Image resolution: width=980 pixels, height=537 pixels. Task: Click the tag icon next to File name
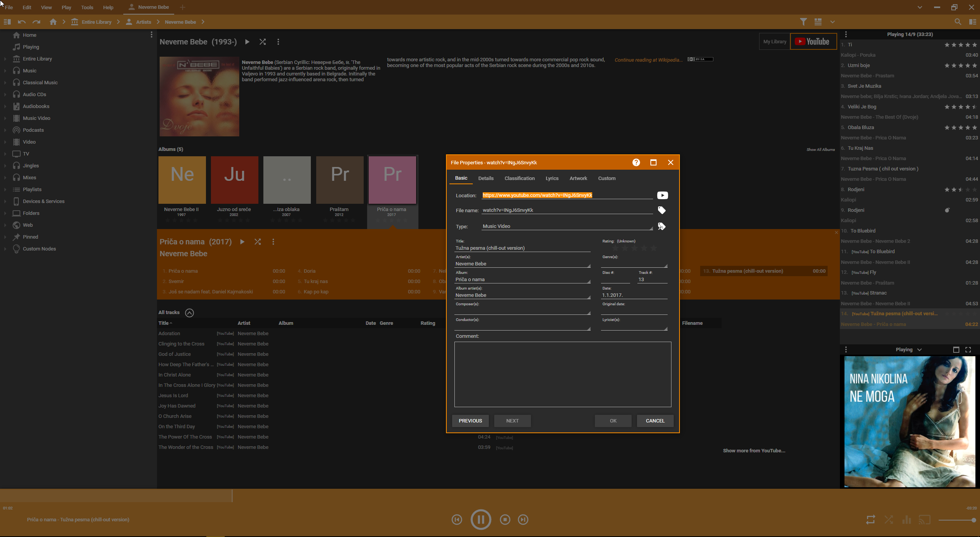(661, 210)
